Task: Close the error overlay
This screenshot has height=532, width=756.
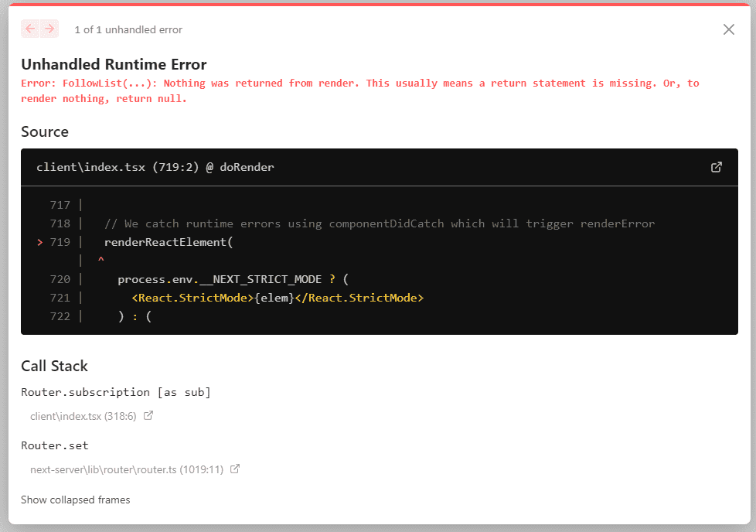Action: pos(728,29)
